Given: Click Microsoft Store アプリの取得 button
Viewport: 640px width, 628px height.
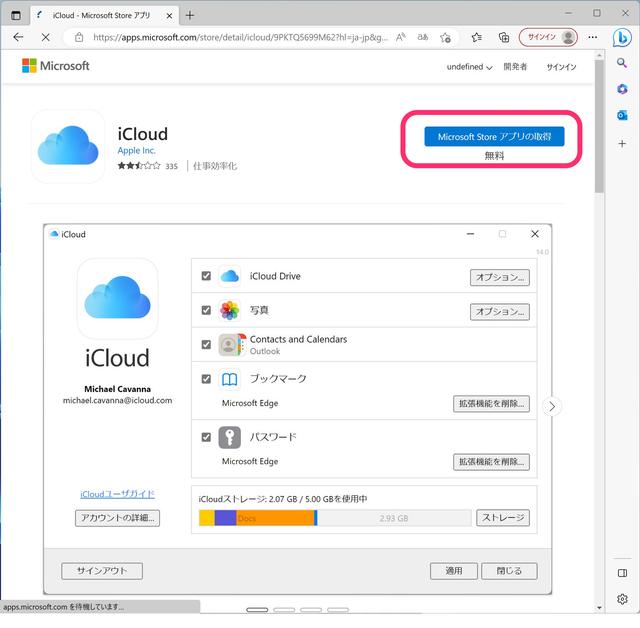Looking at the screenshot, I should click(x=494, y=136).
